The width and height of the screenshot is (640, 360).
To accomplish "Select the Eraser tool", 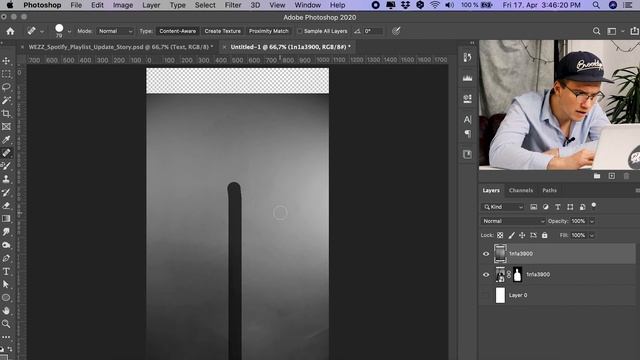I will pyautogui.click(x=6, y=205).
